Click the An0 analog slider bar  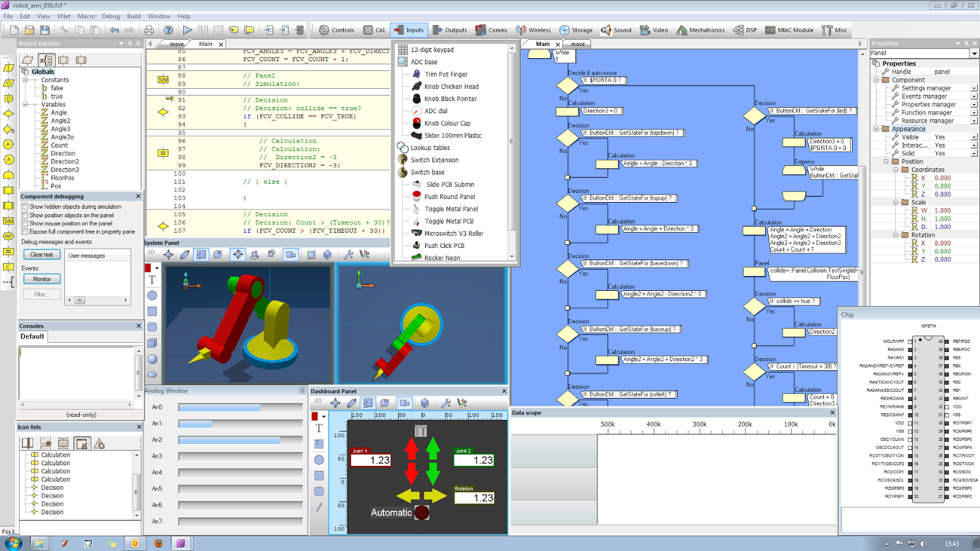[x=241, y=407]
